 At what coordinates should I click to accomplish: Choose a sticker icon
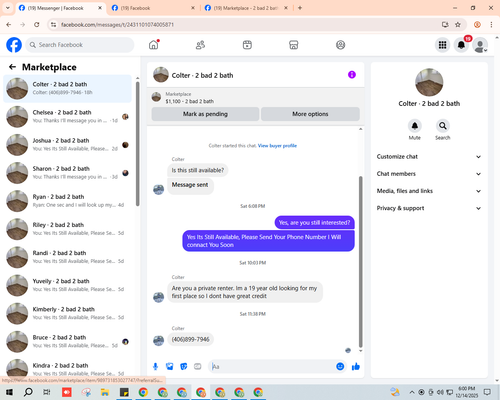pyautogui.click(x=184, y=367)
